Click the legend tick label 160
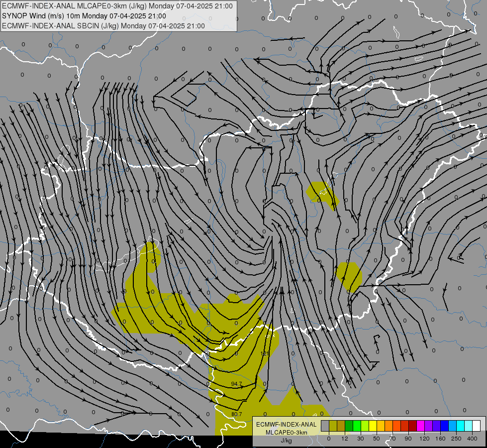 pyautogui.click(x=440, y=439)
